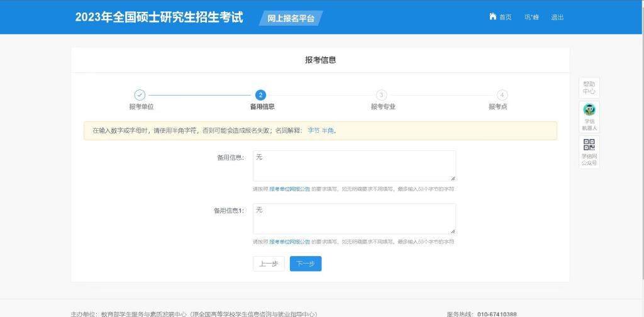Proceed with the 下一步 button
The height and width of the screenshot is (317, 644).
306,264
